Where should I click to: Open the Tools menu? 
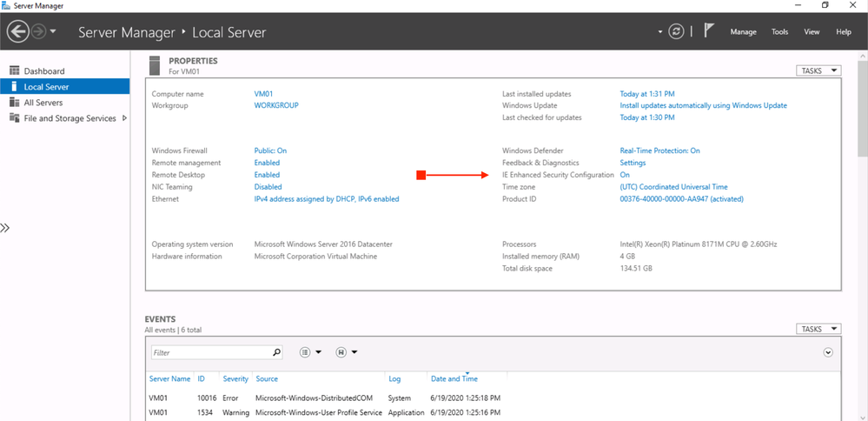780,32
